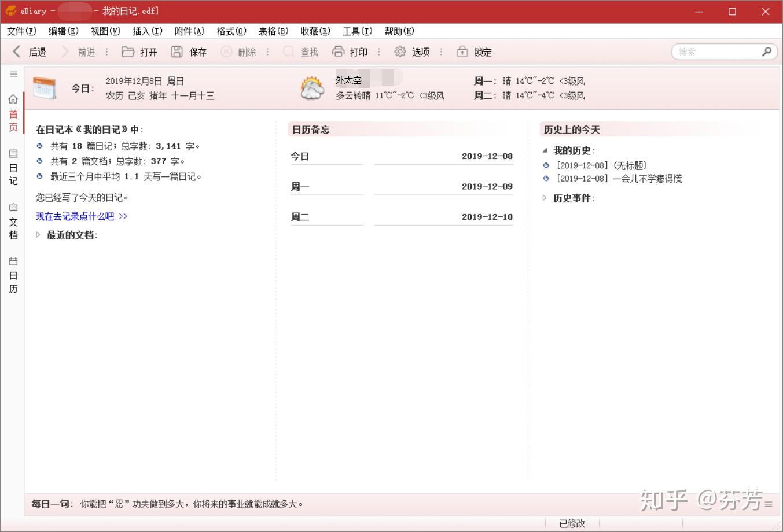Open the 工具 menu
783x532 pixels.
coord(356,31)
